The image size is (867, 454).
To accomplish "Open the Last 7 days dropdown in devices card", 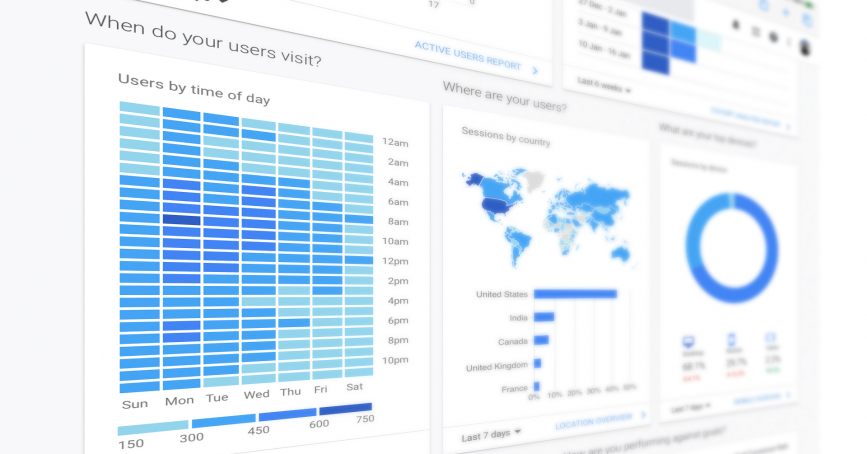I will tap(691, 408).
